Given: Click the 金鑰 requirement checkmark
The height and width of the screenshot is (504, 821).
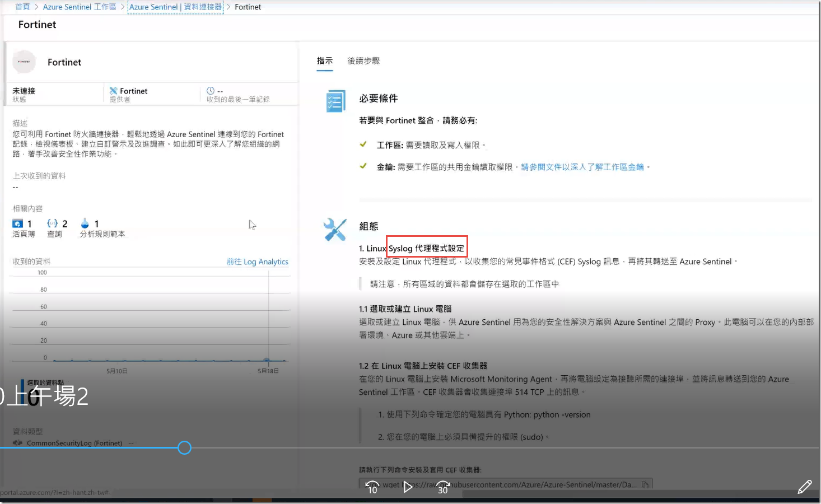Looking at the screenshot, I should [x=363, y=166].
